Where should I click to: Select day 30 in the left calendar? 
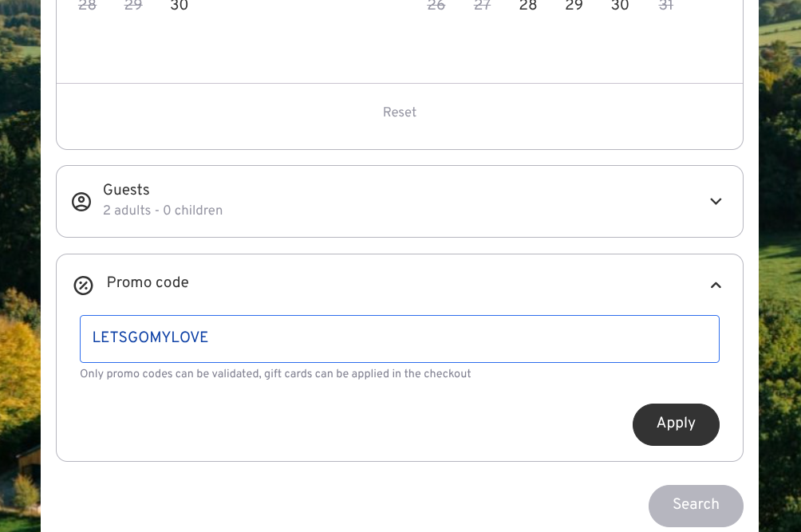pyautogui.click(x=180, y=6)
